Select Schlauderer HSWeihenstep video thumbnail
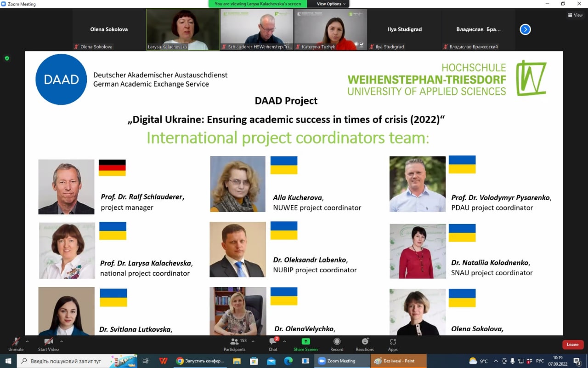 (257, 29)
